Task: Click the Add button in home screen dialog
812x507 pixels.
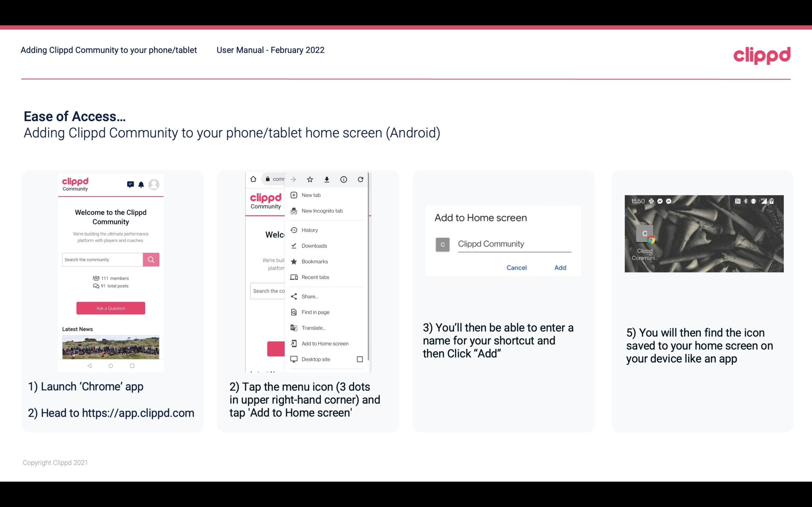Action: click(559, 268)
